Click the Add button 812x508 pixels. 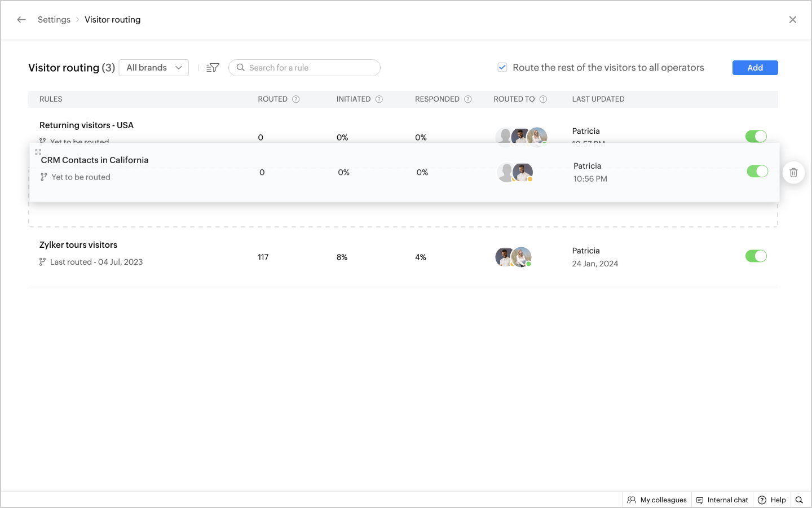click(754, 68)
